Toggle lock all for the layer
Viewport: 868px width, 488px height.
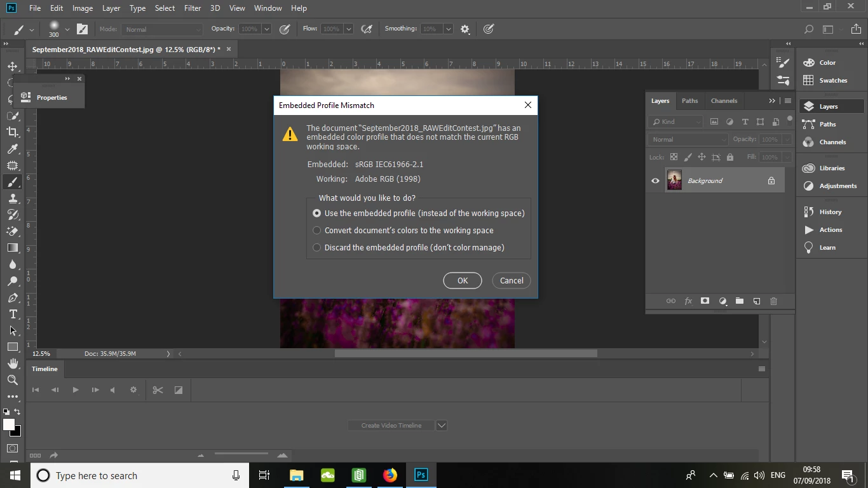[x=729, y=157]
